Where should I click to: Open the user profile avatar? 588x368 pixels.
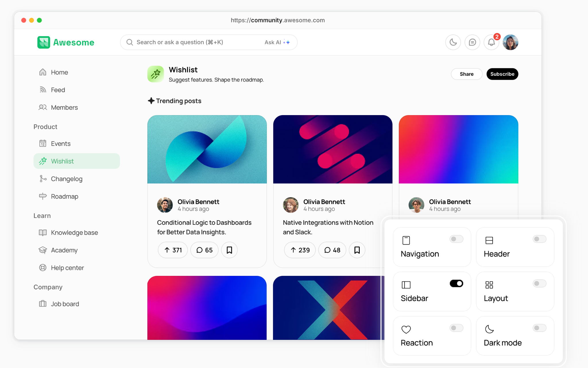510,42
